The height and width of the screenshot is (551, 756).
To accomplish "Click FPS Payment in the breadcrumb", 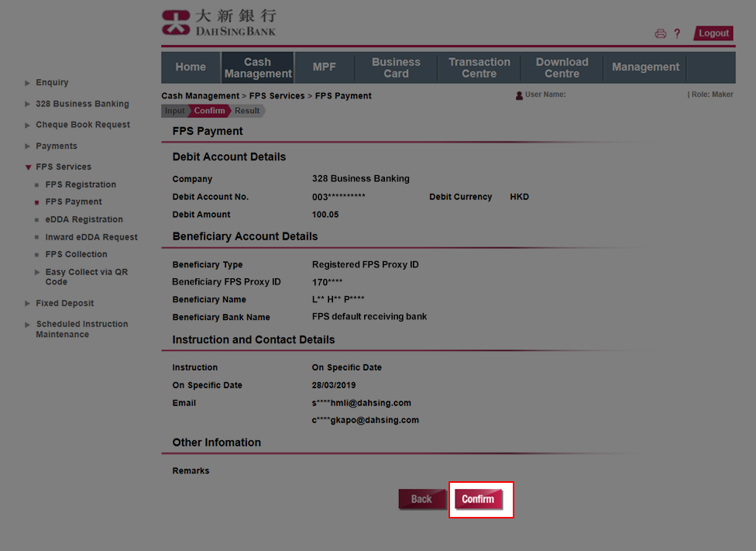I will pos(343,96).
